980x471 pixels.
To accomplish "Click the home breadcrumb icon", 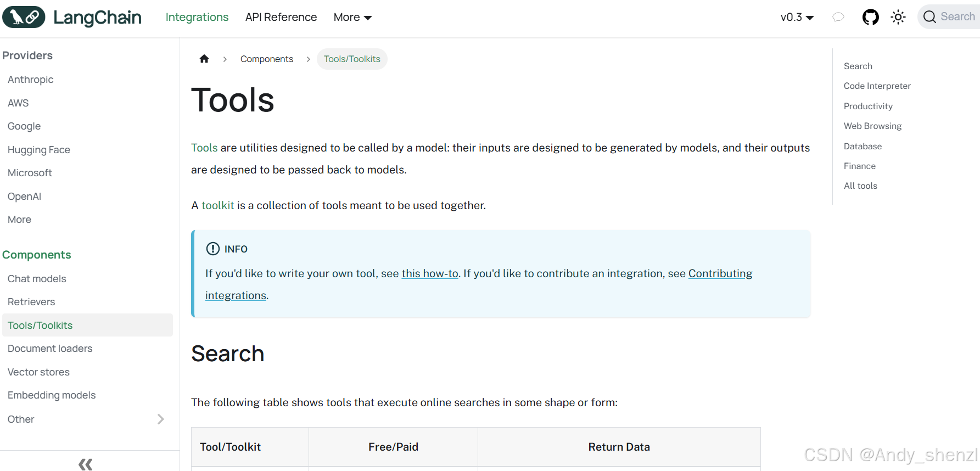I will (204, 59).
